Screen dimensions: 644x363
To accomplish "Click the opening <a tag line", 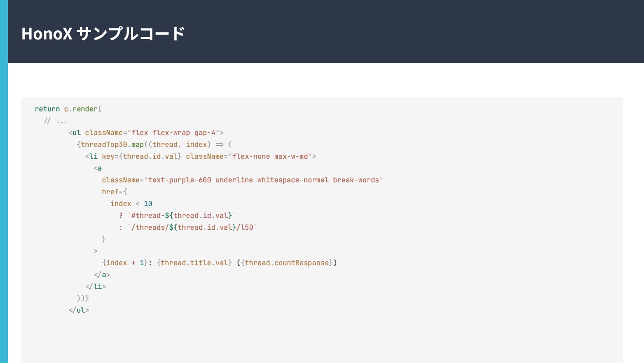I will tap(98, 168).
